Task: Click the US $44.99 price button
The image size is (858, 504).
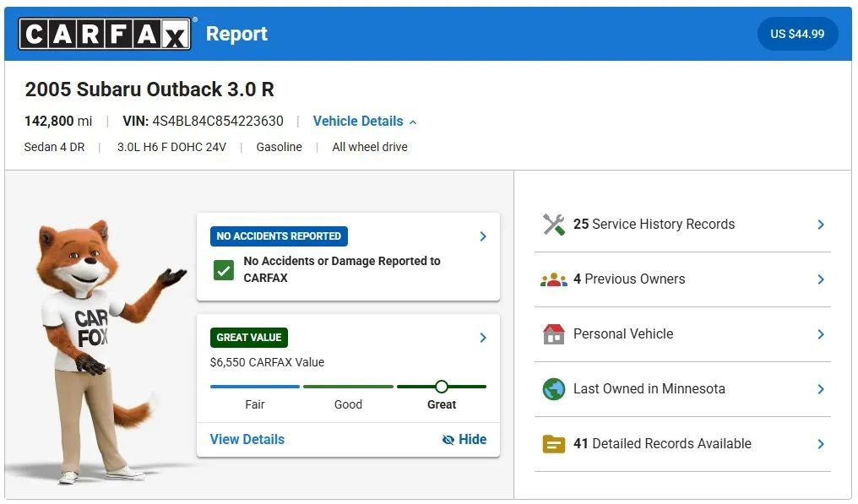Action: 796,34
